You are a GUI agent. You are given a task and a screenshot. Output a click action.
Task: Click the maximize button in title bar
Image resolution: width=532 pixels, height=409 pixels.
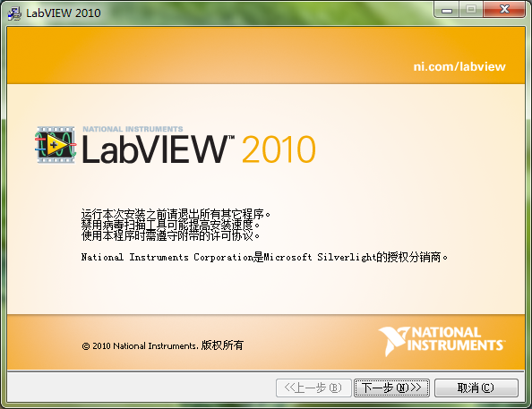pos(471,10)
